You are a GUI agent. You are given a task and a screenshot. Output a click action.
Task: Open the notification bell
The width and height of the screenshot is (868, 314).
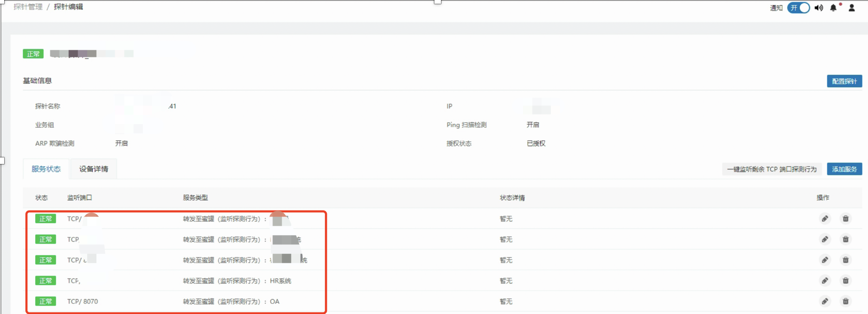tap(833, 8)
